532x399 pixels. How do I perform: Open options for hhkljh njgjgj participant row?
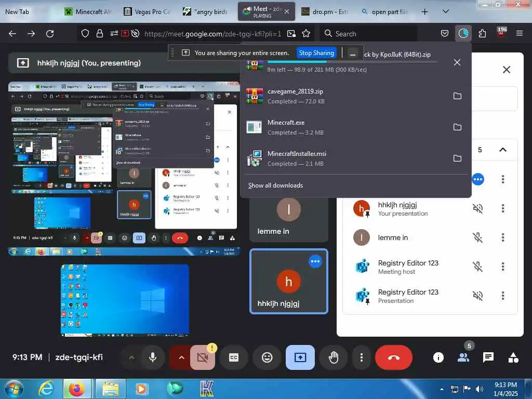coord(503,208)
